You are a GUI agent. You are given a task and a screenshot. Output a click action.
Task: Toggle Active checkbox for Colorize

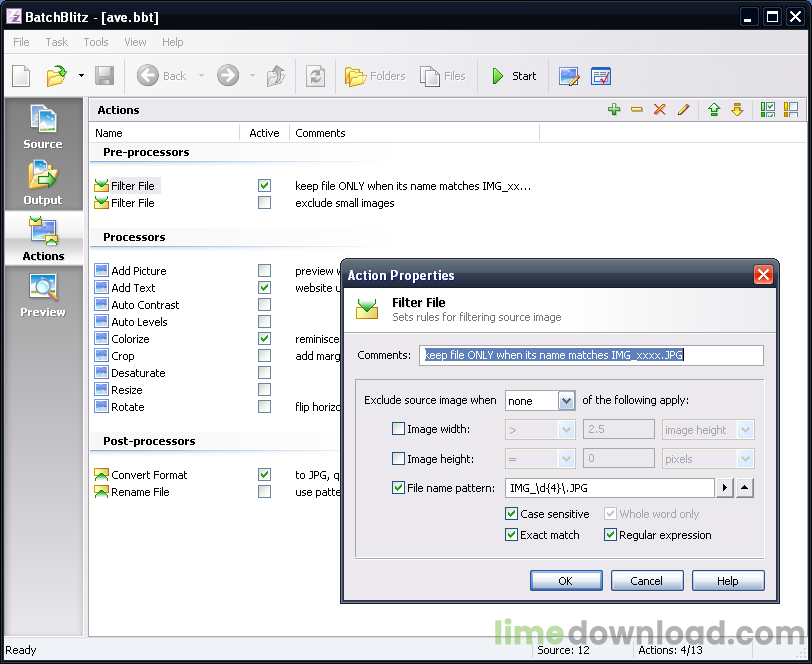264,339
